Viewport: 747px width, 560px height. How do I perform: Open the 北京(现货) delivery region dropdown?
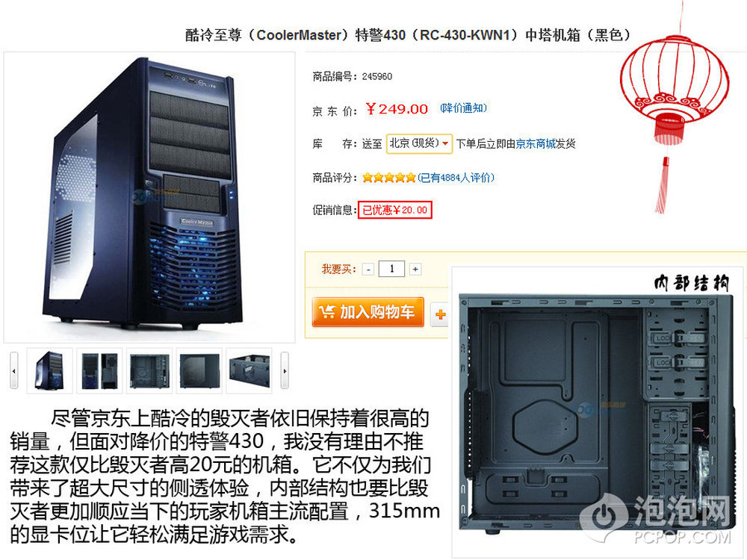tap(419, 143)
